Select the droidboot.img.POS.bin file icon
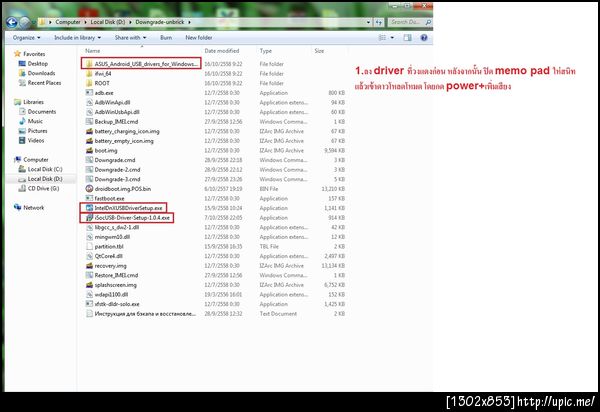The width and height of the screenshot is (600, 412). click(89, 189)
